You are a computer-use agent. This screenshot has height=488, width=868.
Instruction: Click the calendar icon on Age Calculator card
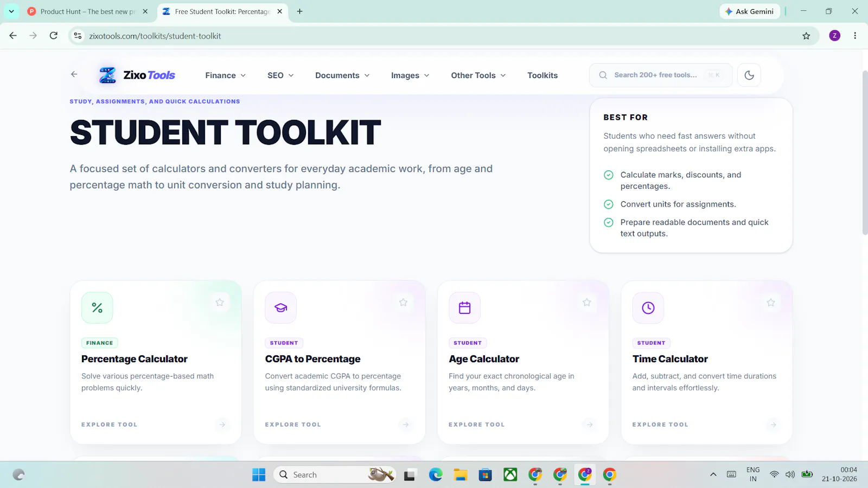[x=464, y=308]
